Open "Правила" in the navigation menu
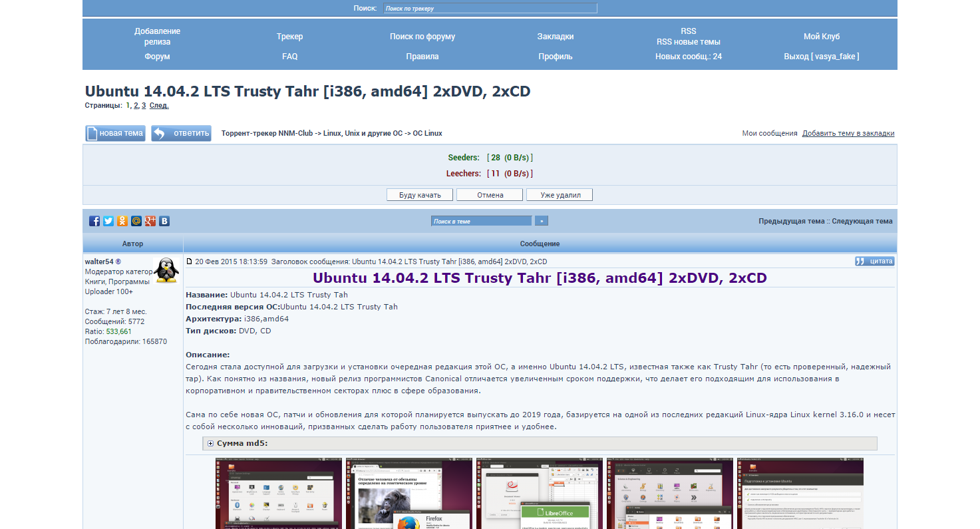The width and height of the screenshot is (980, 529). pos(422,57)
